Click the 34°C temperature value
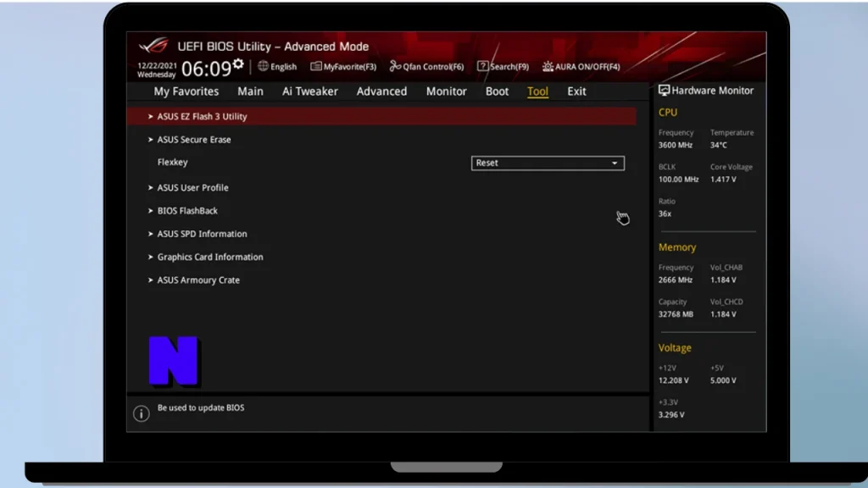Viewport: 868px width, 488px height. [x=719, y=145]
